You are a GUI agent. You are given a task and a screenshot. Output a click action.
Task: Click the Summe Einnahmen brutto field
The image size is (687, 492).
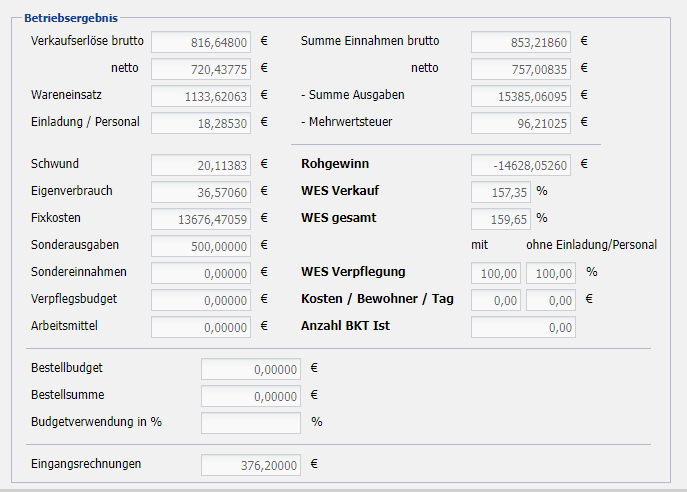520,42
